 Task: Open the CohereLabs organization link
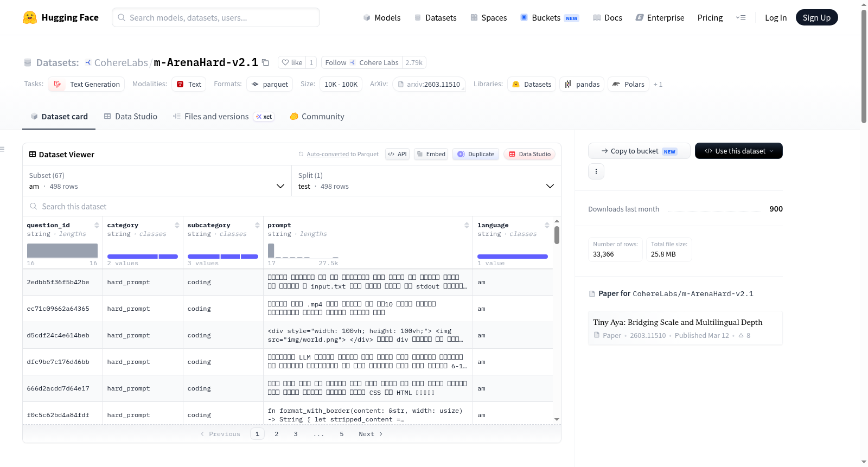[121, 62]
